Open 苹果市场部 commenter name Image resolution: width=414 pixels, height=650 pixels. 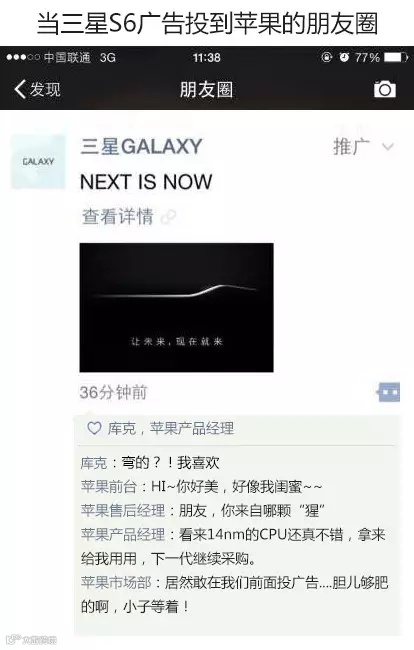(116, 582)
